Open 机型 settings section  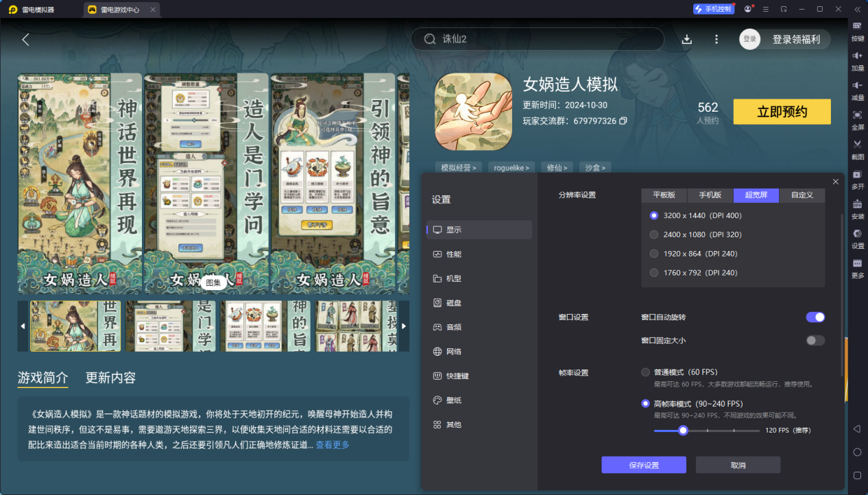pos(479,279)
